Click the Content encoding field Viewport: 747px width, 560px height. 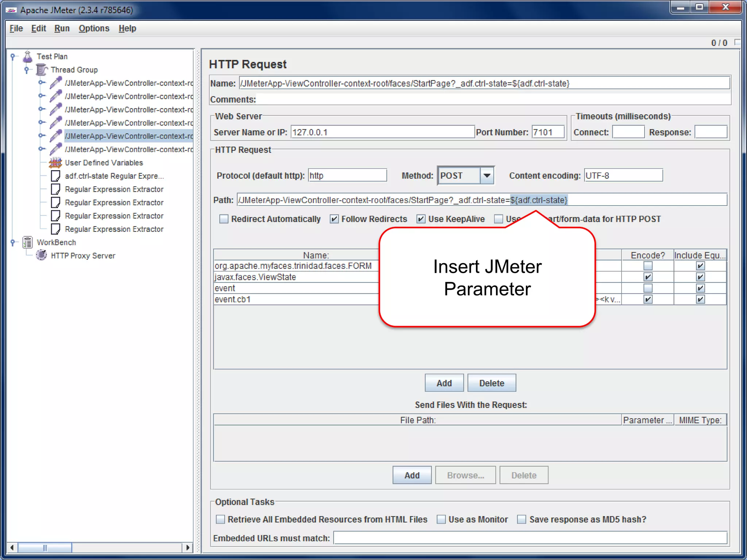[623, 175]
